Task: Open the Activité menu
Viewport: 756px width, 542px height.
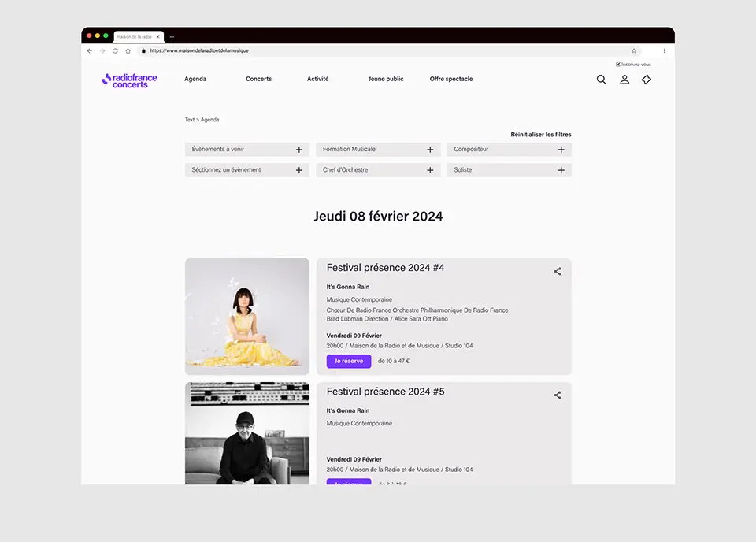Action: 317,79
